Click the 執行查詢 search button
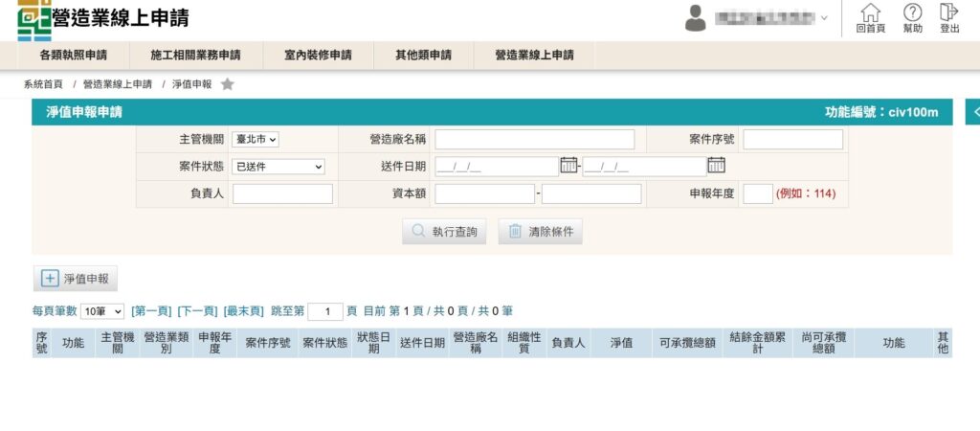 [444, 231]
